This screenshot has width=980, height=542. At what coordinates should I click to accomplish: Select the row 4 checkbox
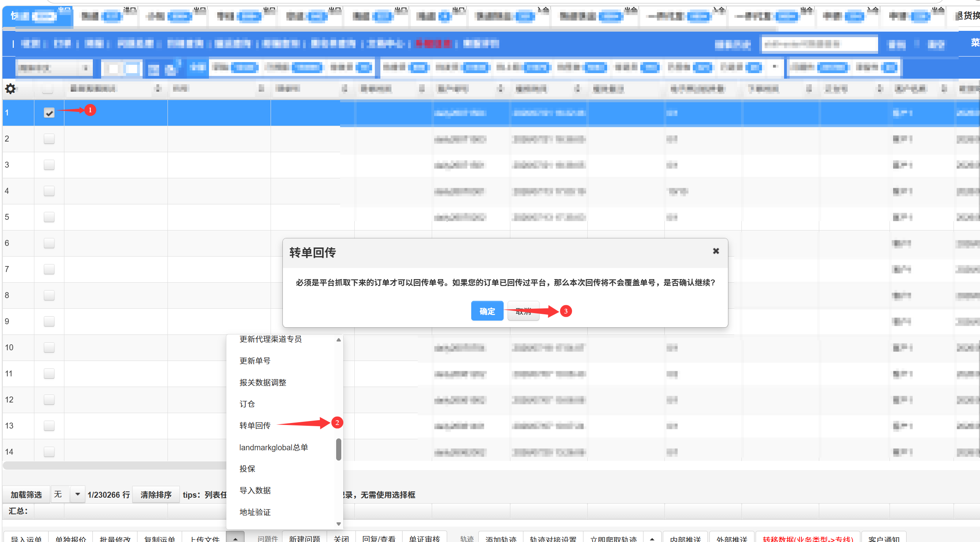pyautogui.click(x=49, y=191)
